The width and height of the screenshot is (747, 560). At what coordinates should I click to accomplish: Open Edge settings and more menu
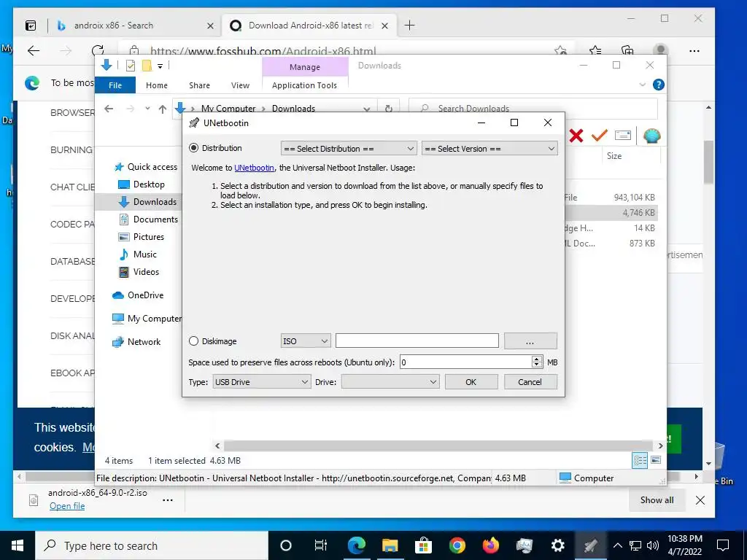[694, 50]
